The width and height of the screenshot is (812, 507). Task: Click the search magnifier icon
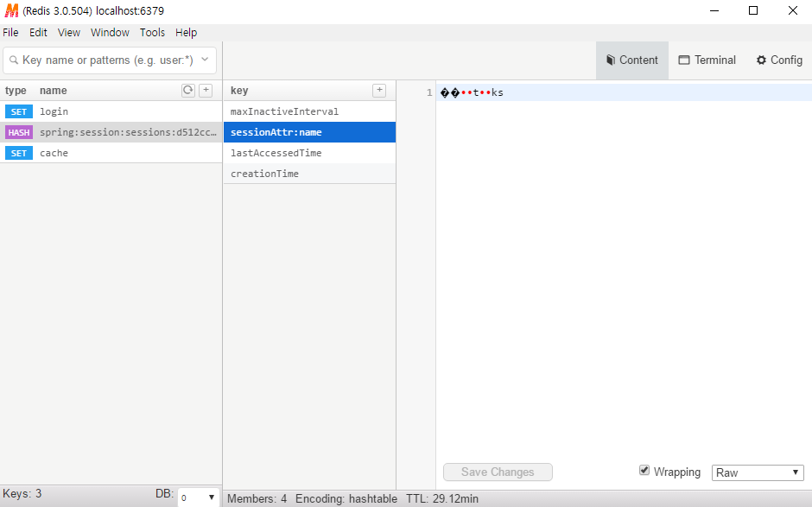coord(14,60)
